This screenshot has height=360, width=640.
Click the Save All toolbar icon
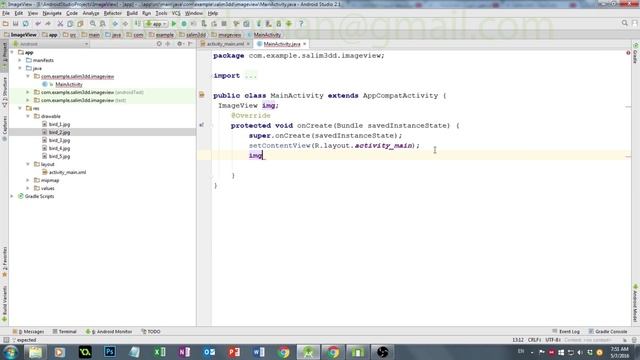tap(16, 24)
